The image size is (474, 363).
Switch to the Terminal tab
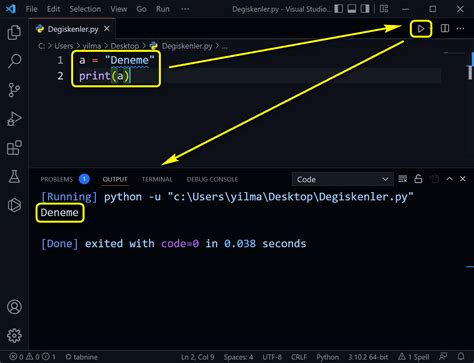[157, 179]
